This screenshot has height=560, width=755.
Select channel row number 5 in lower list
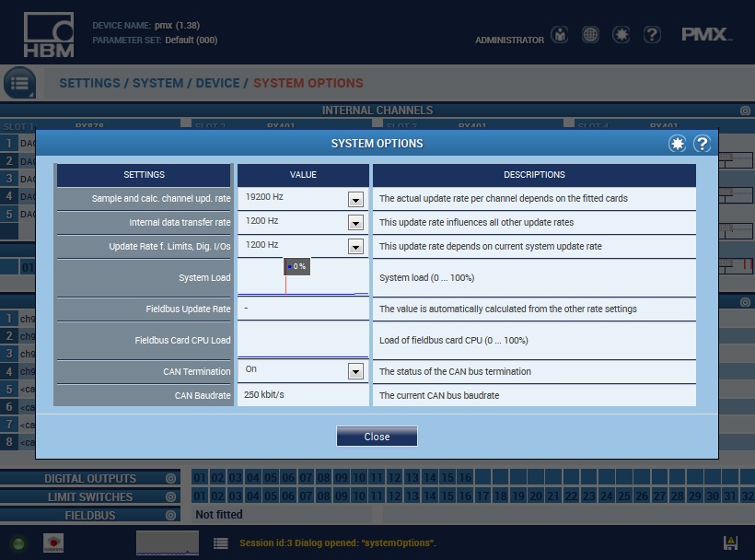[x=9, y=389]
